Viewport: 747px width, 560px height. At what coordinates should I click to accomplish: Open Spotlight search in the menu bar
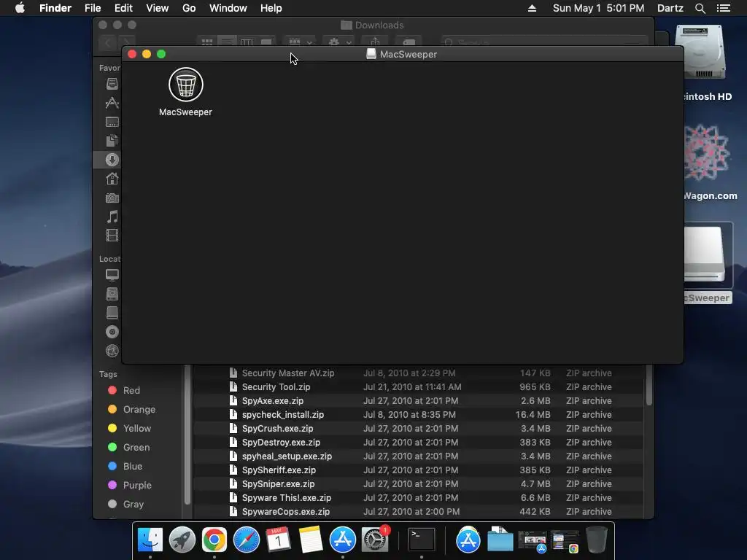(x=700, y=8)
